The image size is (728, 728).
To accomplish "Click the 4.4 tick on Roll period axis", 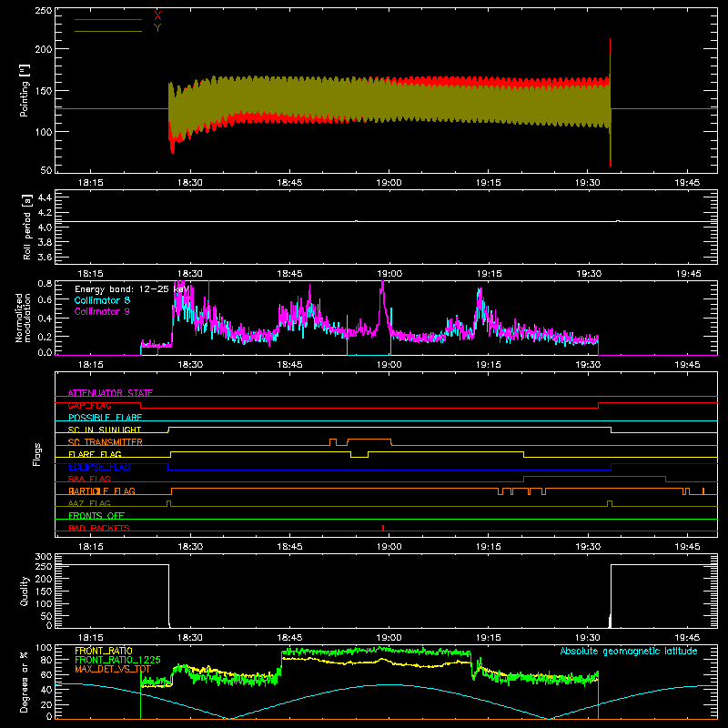I will pos(44,197).
